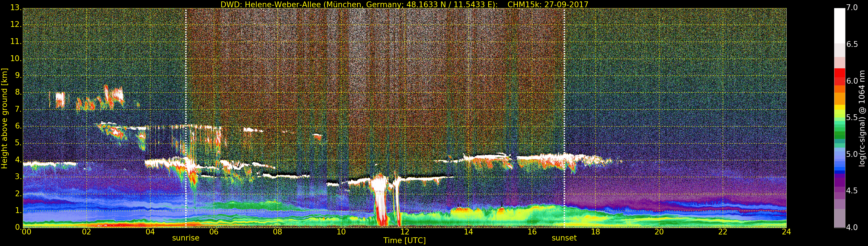Click the '4.5' colorbar tick label
Viewport: 868px width, 246px height.
(852, 191)
